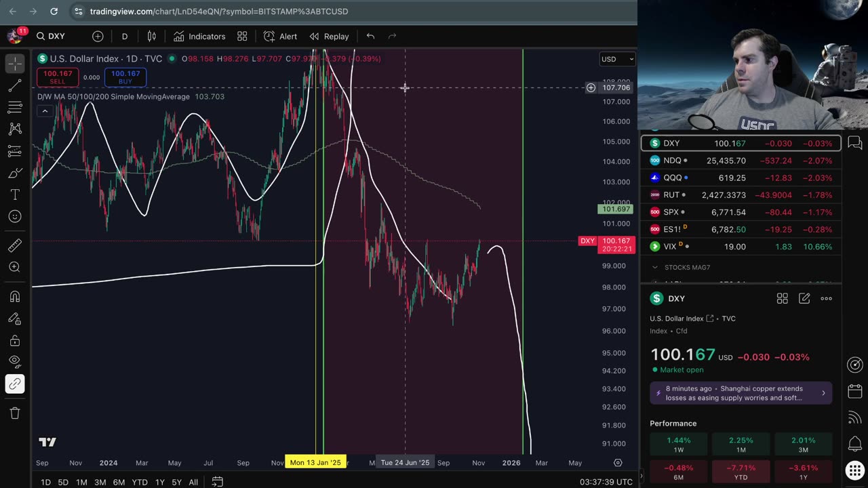The width and height of the screenshot is (868, 488).
Task: Select the RUT row in the watchlist
Action: (x=741, y=195)
